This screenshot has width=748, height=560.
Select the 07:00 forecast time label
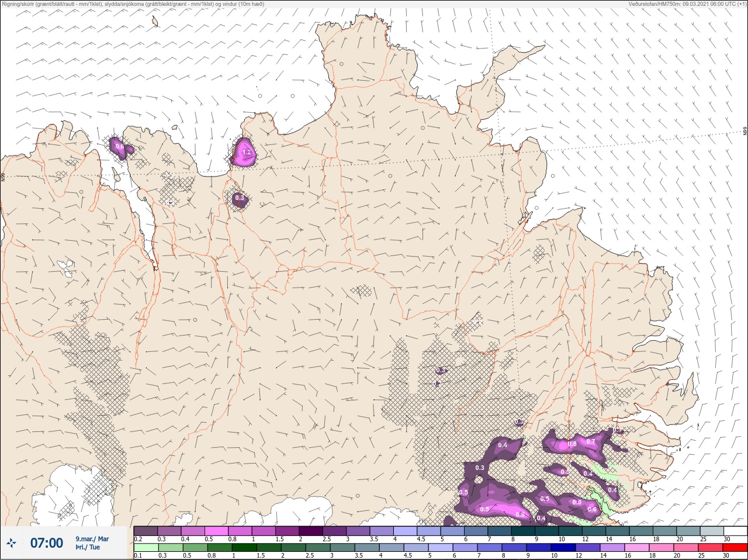pyautogui.click(x=47, y=543)
